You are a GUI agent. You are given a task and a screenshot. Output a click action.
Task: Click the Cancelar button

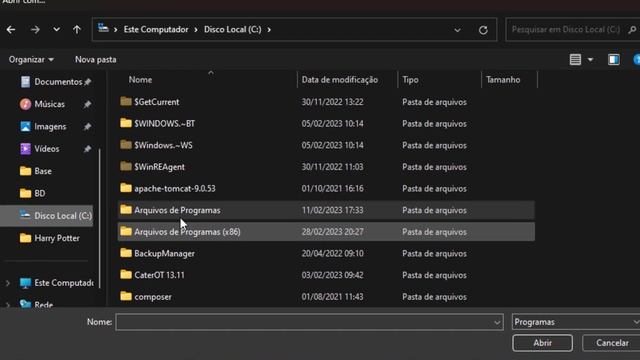tap(612, 343)
